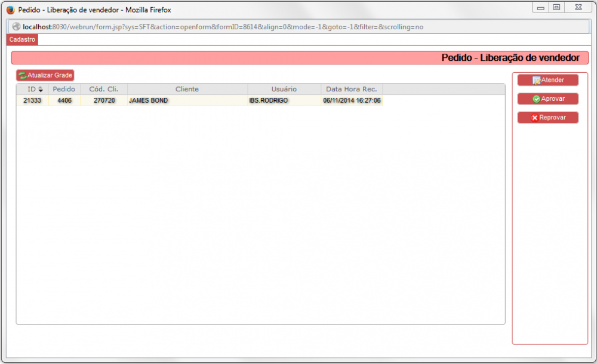
Task: Click the Firefox address bar URL
Action: pyautogui.click(x=223, y=27)
